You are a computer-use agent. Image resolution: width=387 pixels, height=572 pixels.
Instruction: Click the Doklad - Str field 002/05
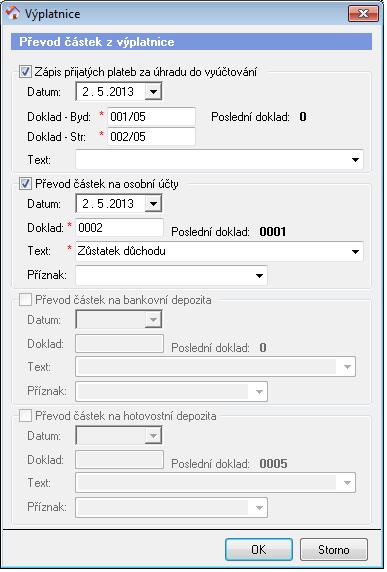[x=151, y=137]
